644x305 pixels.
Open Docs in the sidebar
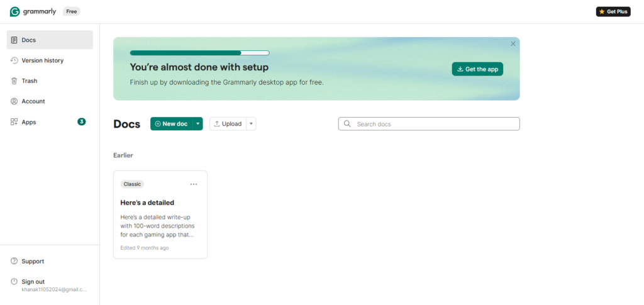50,40
